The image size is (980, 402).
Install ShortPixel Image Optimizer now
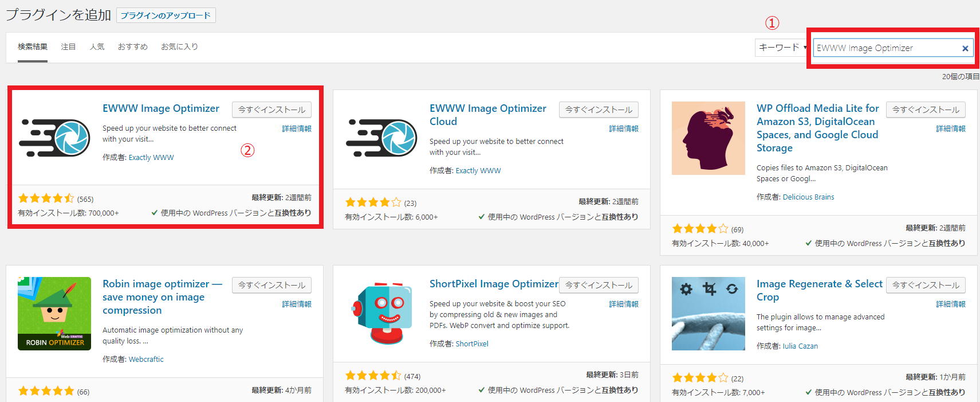(599, 285)
